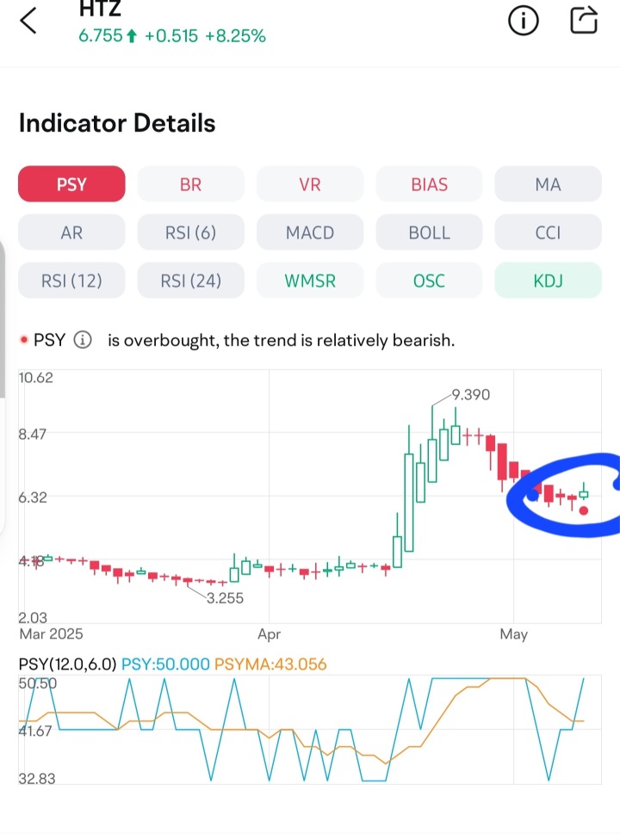Select the BR indicator chip
Screen dimensions: 620x840
pyautogui.click(x=191, y=184)
